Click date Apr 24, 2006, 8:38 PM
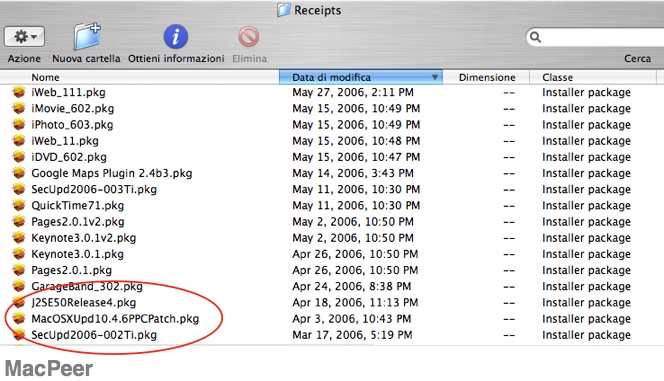Viewport: 664px width, 381px height. click(351, 286)
